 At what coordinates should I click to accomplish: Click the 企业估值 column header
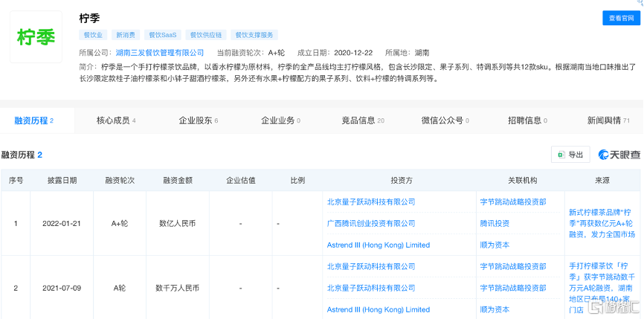(241, 180)
